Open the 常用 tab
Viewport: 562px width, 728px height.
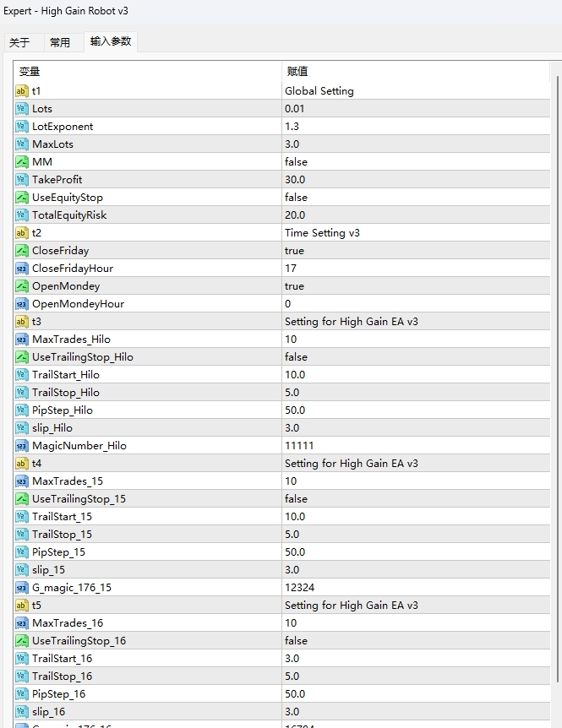tap(60, 42)
